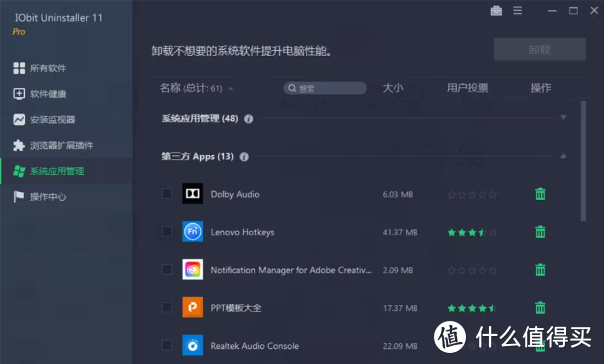Click the 2.09 MB size value
The width and height of the screenshot is (604, 364).
(398, 270)
